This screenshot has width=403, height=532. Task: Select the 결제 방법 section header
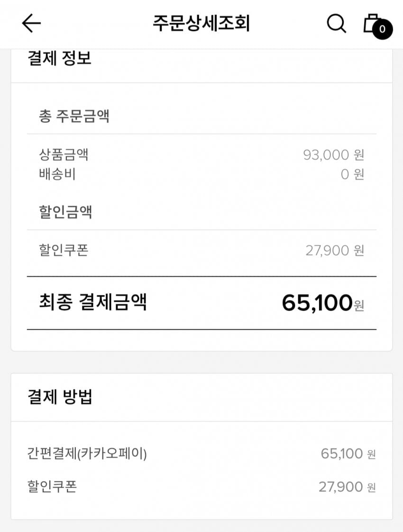click(x=60, y=397)
